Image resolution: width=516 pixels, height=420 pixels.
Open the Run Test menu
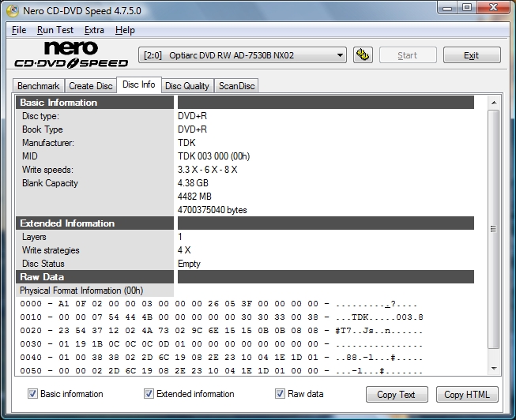click(55, 30)
